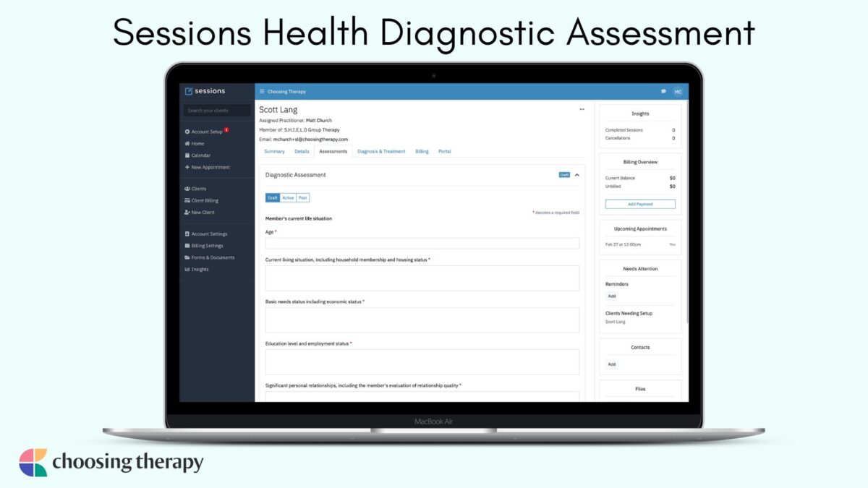Open the Calendar from the sidebar
This screenshot has height=488, width=868.
point(199,155)
